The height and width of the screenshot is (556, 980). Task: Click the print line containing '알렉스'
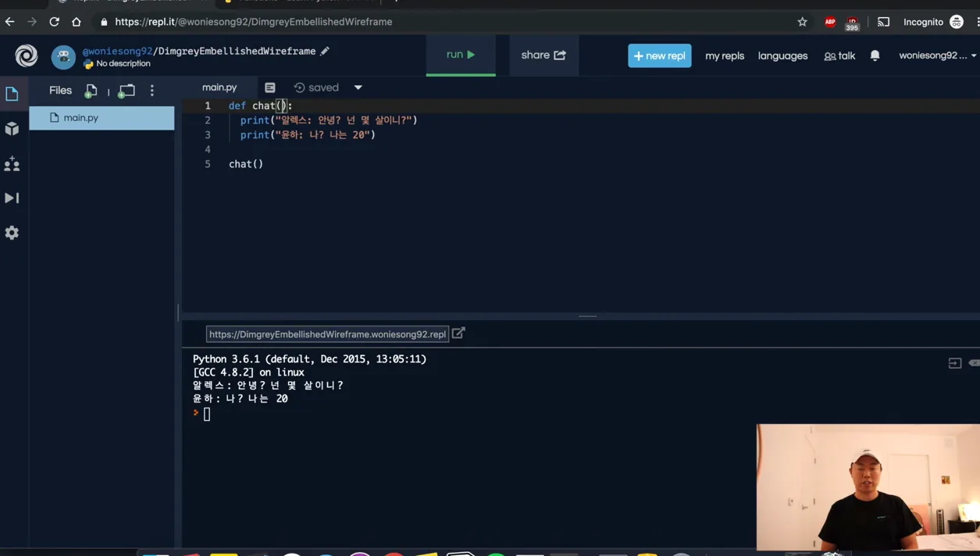tap(329, 120)
